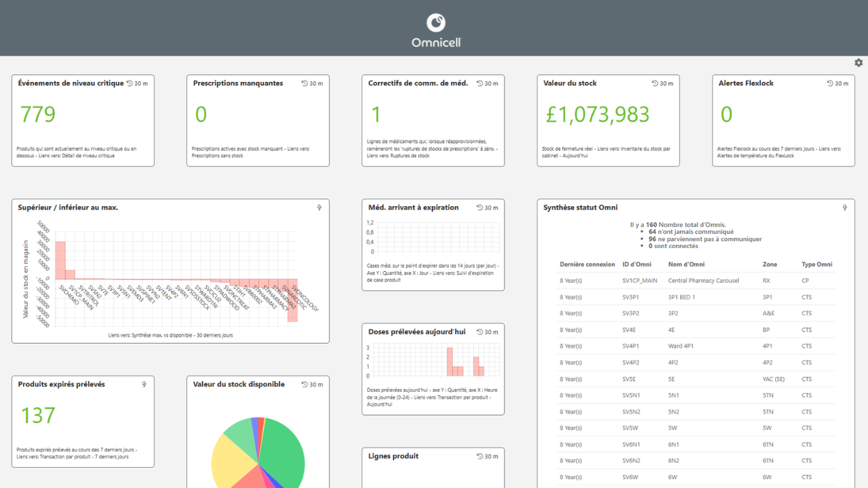
Task: Click lightning icon on Produits expirés prélevés card
Action: (x=144, y=384)
